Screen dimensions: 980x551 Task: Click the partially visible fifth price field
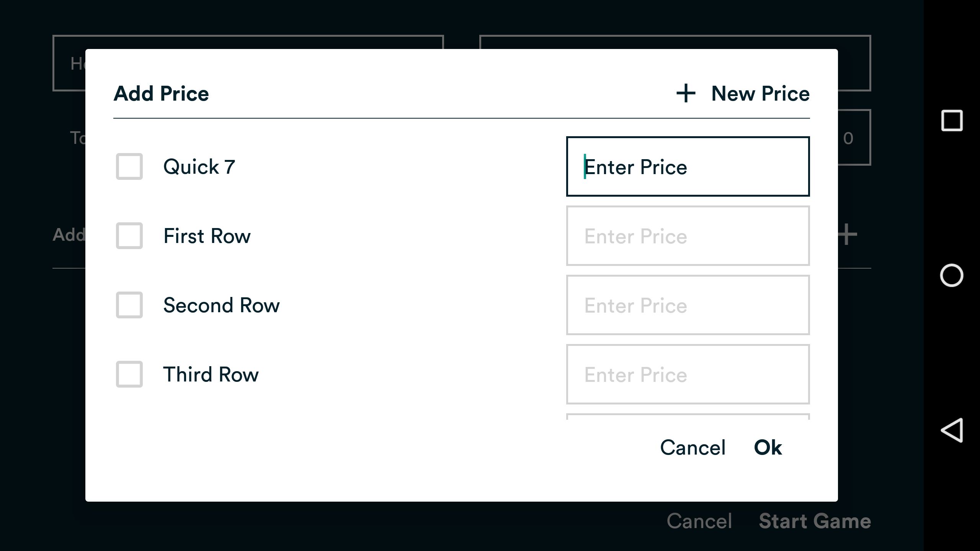pos(688,417)
